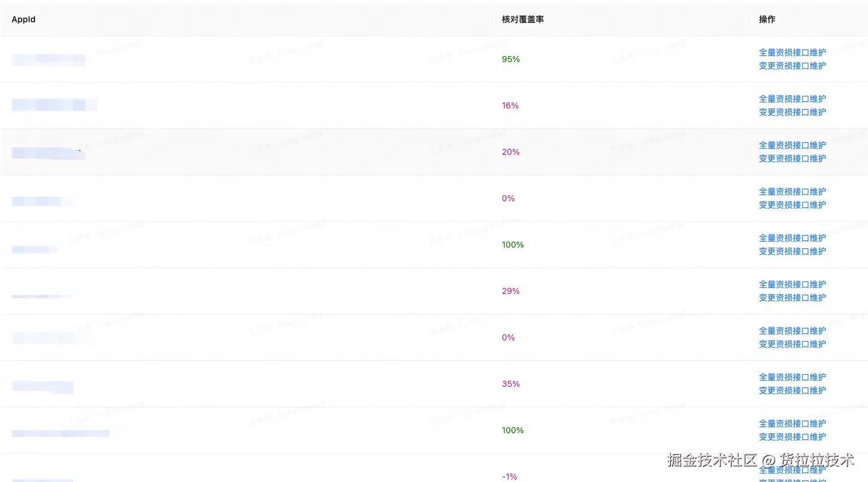Open 变更资损接口维护 in the 95% row
The width and height of the screenshot is (868, 482).
[x=792, y=66]
